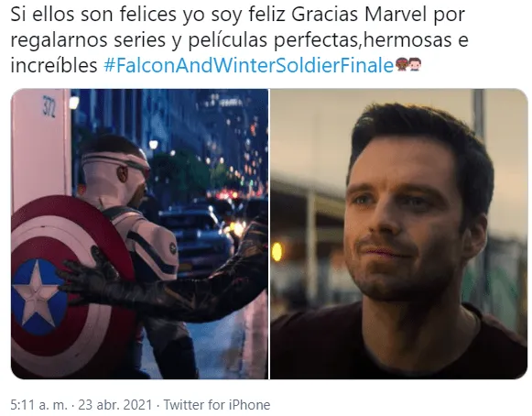Click the word 'Marvel' in the tweet

[x=396, y=15]
